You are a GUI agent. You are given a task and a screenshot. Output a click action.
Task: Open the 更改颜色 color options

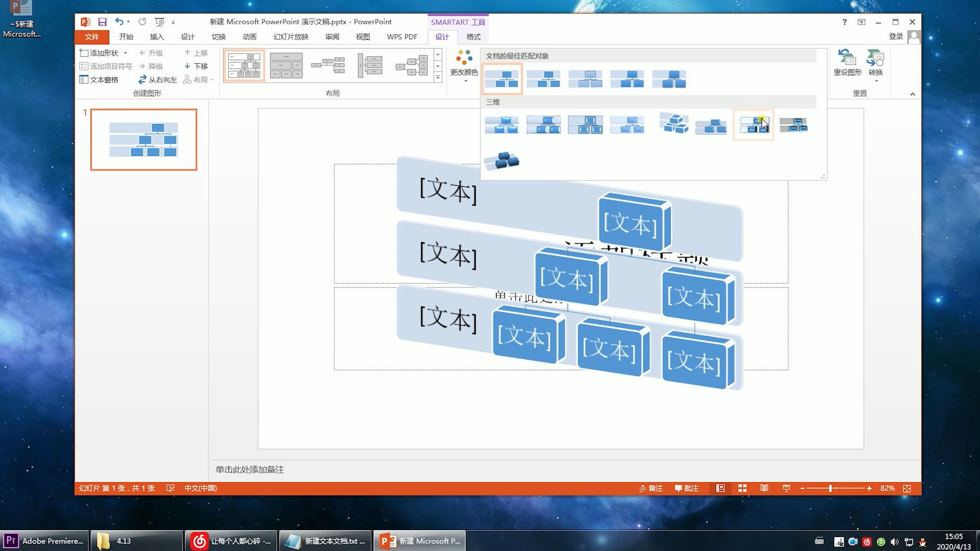point(464,65)
